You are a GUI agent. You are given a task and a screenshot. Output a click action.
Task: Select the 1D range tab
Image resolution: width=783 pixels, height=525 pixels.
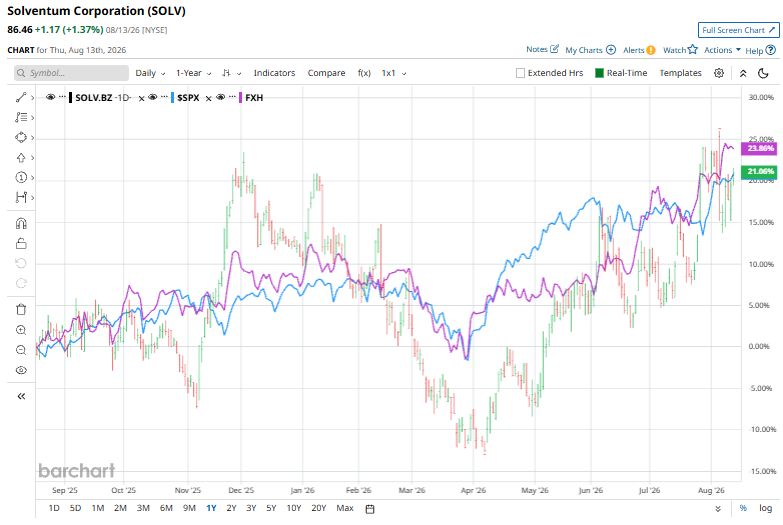point(54,508)
